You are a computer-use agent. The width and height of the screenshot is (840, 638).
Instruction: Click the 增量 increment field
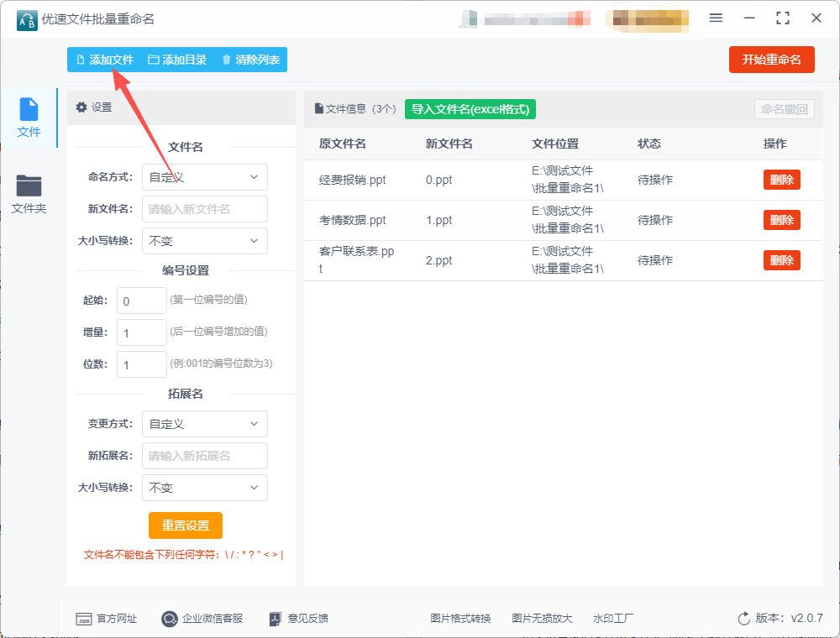coord(142,332)
